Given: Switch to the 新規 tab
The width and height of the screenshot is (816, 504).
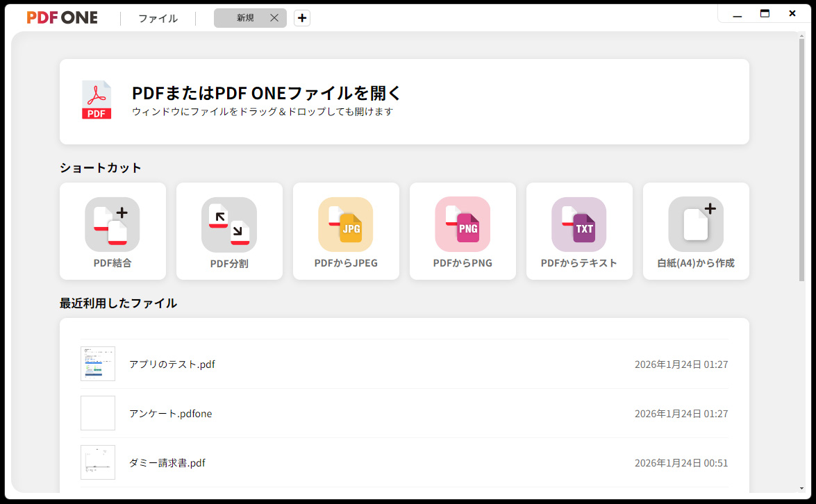Looking at the screenshot, I should tap(244, 18).
